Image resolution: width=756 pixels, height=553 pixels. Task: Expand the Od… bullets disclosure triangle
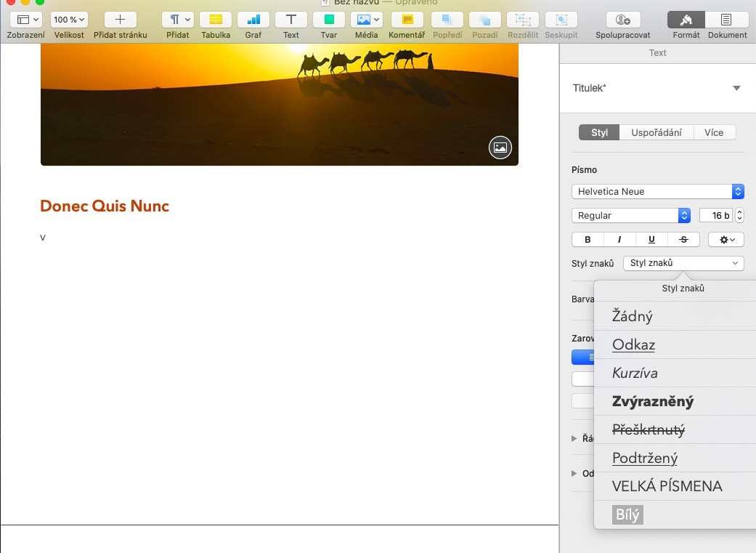click(574, 473)
